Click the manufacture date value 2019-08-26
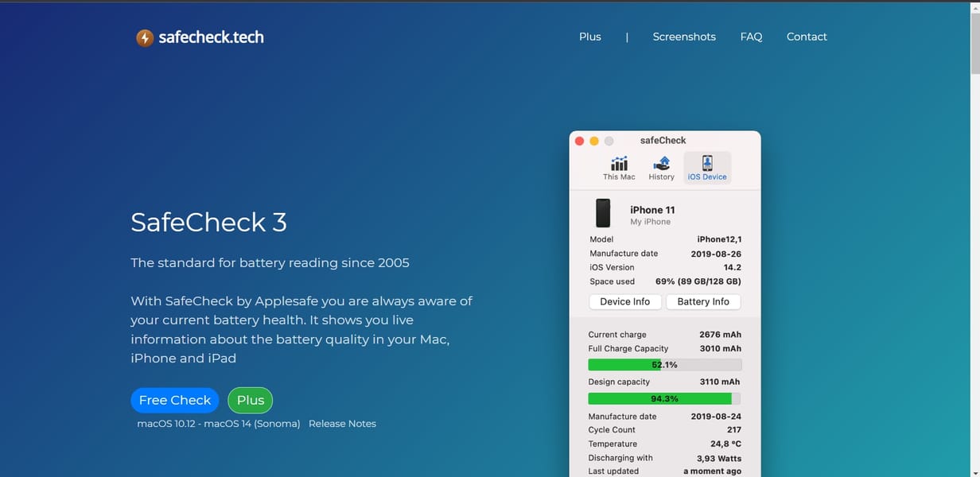980x477 pixels. (x=716, y=254)
